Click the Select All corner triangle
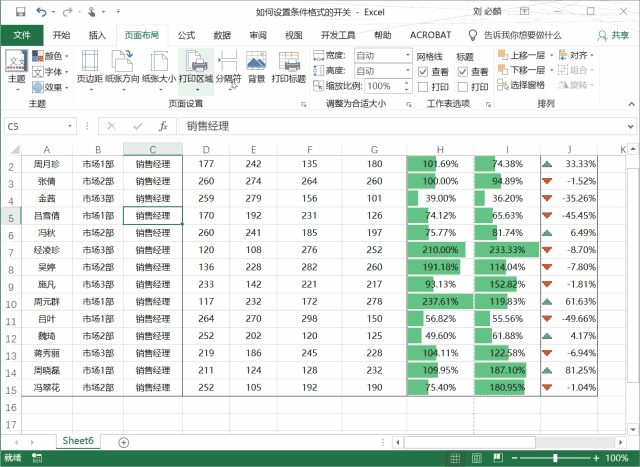Screen dimensions: 640x467 (x=14, y=149)
